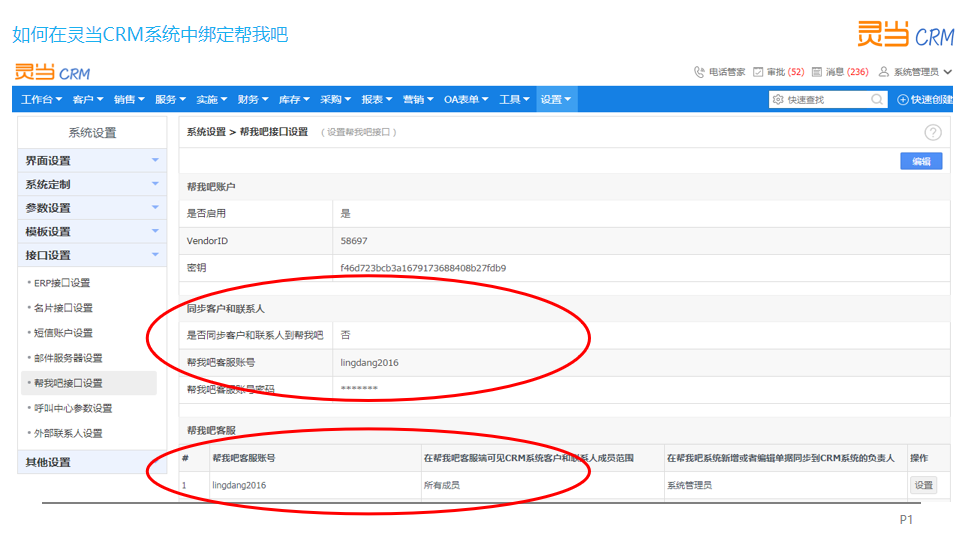The image size is (963, 540).
Task: Click the approval checkbox icon
Action: coord(758,72)
